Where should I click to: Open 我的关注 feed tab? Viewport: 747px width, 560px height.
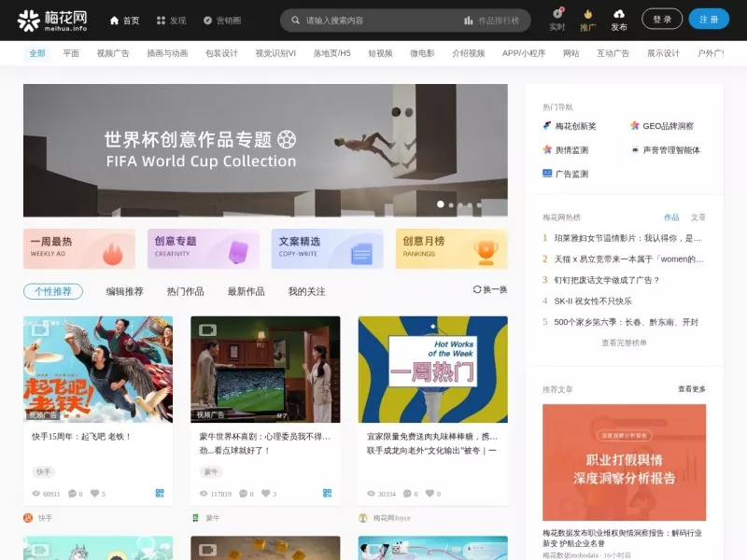pyautogui.click(x=307, y=291)
